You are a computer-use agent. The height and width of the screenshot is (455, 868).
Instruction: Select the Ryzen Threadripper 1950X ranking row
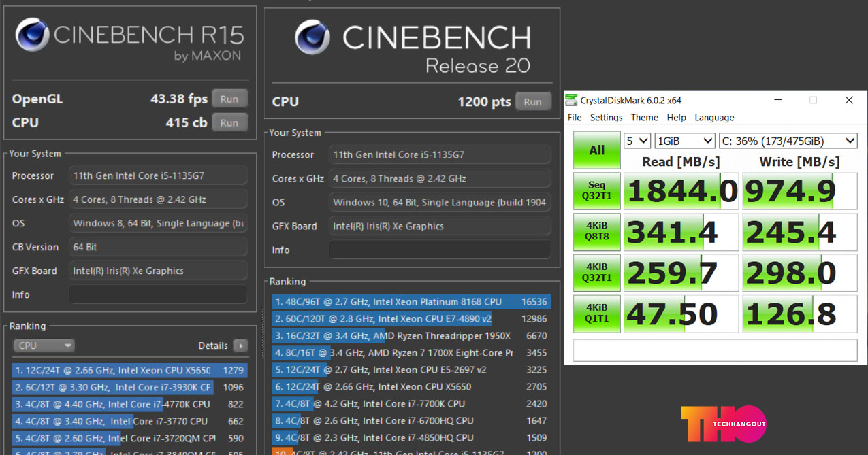(x=411, y=336)
